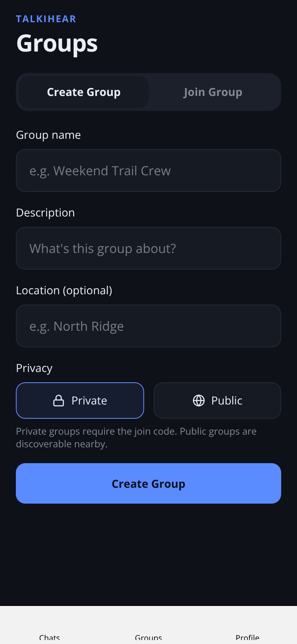
Task: Switch to the Join Group tab
Action: coord(213,92)
